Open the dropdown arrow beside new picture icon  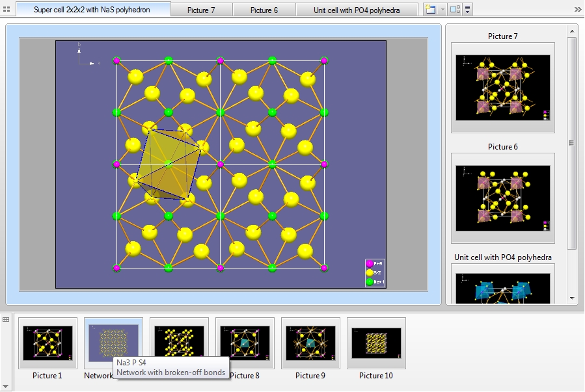coord(442,10)
